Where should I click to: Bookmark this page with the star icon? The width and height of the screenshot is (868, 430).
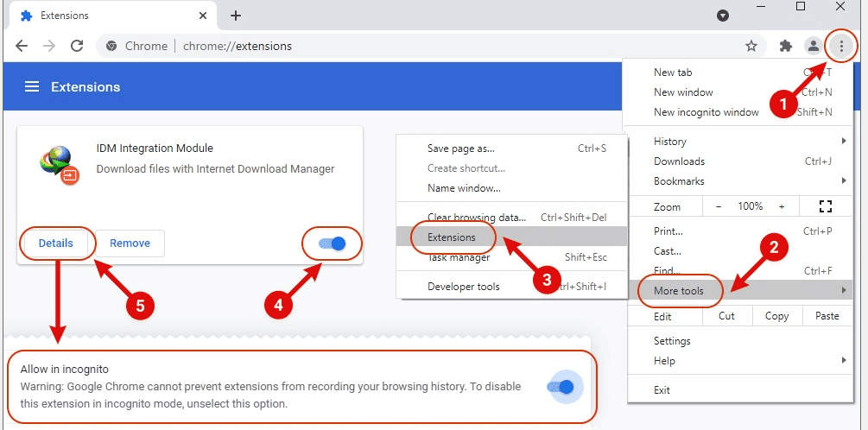(751, 46)
